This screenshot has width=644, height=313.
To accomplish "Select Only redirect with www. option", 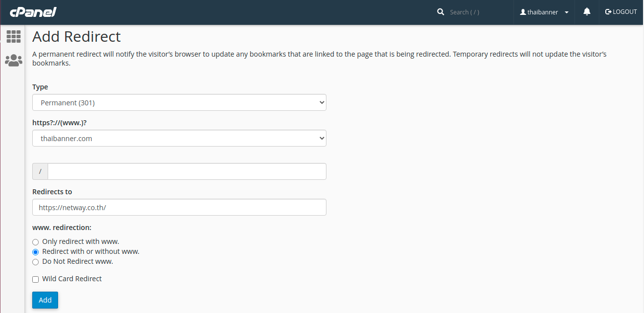I will 35,242.
